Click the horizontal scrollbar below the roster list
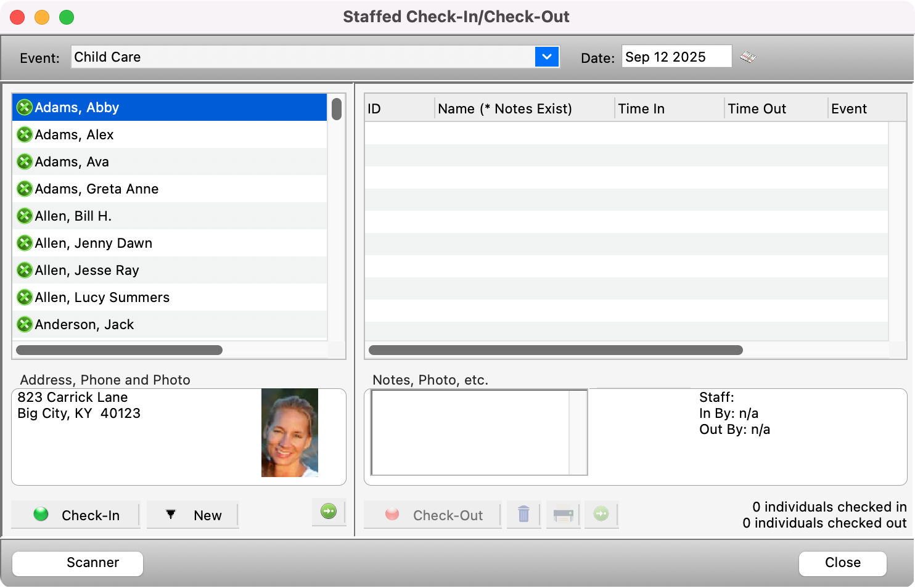 coord(119,349)
